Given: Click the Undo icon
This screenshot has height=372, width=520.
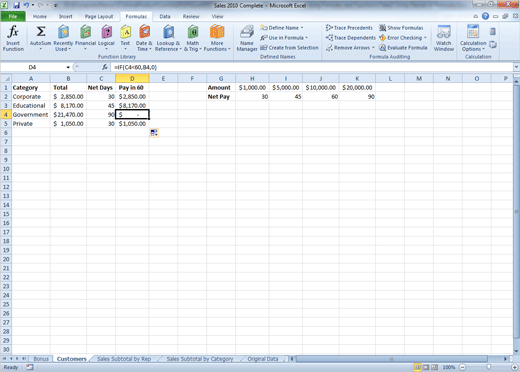Looking at the screenshot, I should [26, 5].
